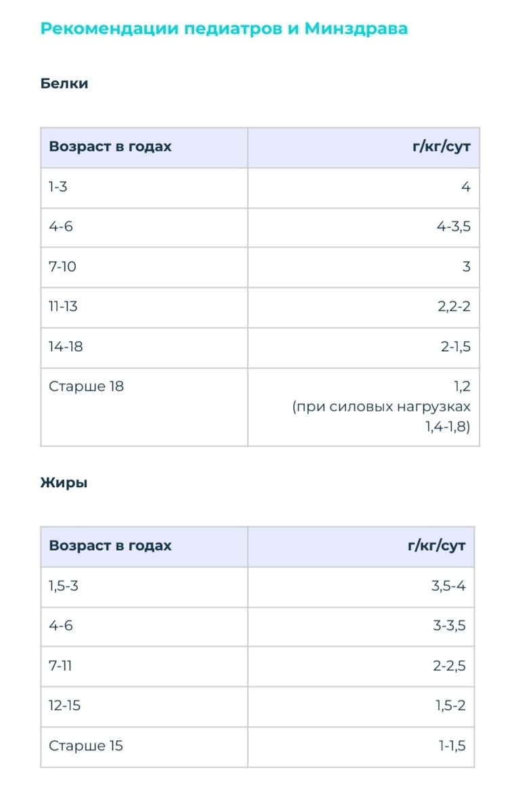Click the heading Рекомендации педиатров и Минздрава
The width and height of the screenshot is (508, 812).
[x=224, y=28]
